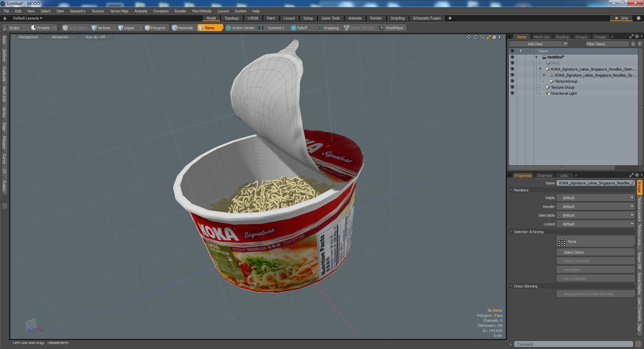644x349 pixels.
Task: Click the Command input field
Action: point(574,344)
